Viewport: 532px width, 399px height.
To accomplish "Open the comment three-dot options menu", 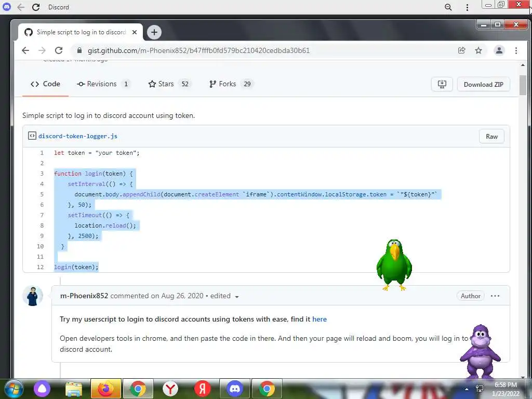I will (495, 296).
